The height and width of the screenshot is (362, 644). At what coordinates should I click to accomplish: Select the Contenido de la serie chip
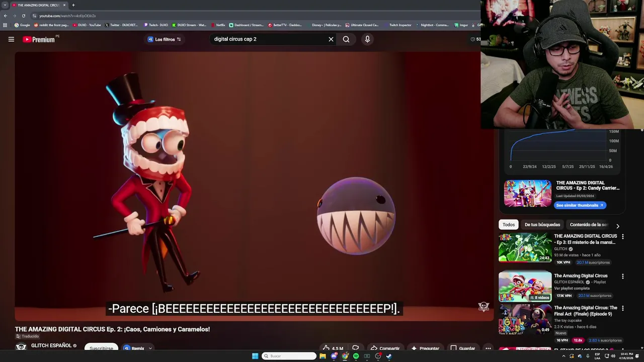click(588, 225)
